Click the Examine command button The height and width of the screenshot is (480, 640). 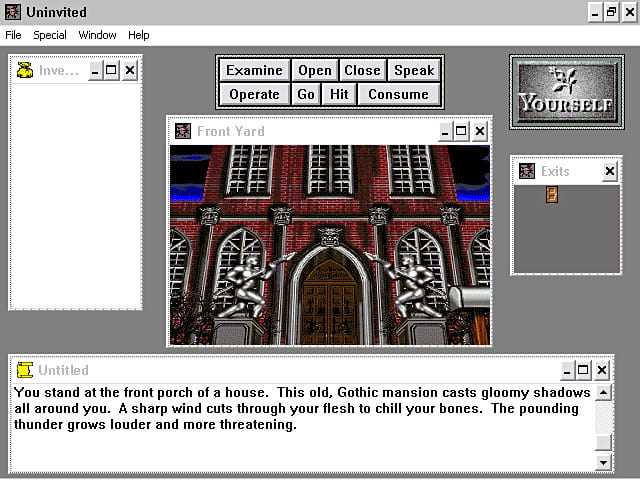click(254, 70)
